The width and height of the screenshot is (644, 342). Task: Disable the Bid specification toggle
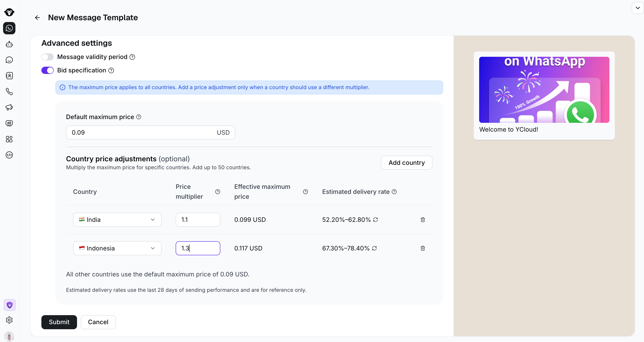coord(48,70)
